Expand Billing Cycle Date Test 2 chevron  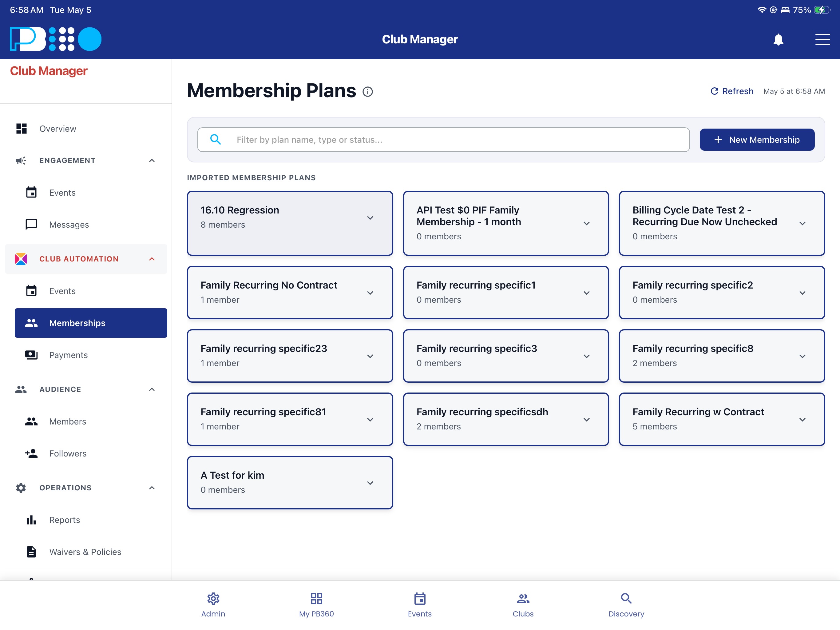click(802, 223)
